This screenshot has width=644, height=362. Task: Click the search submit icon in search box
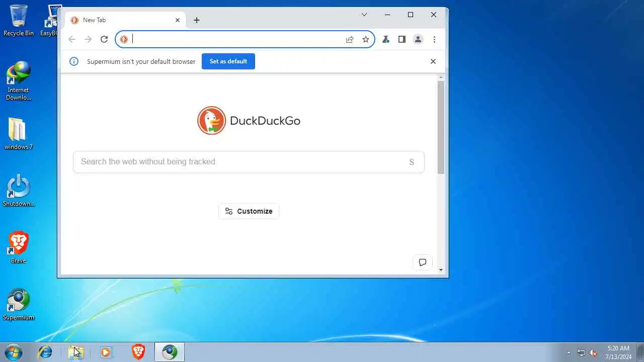pyautogui.click(x=412, y=162)
